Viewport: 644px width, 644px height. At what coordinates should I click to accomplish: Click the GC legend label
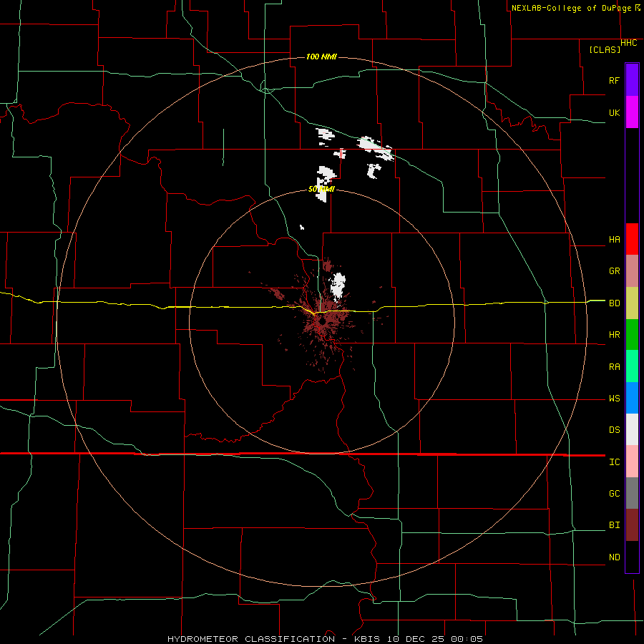pos(614,494)
